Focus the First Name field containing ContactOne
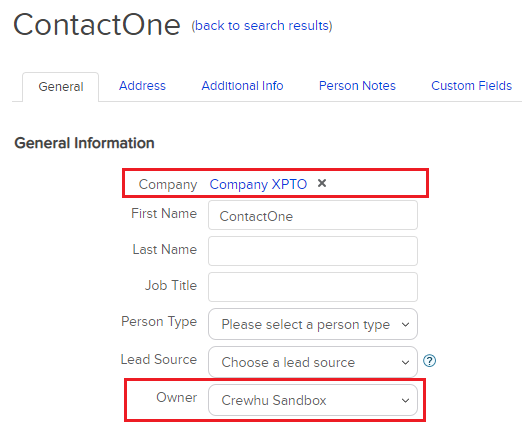The image size is (522, 429). click(x=313, y=215)
